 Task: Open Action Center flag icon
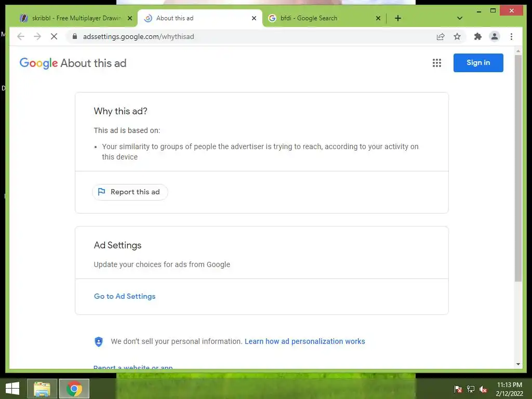[458, 389]
